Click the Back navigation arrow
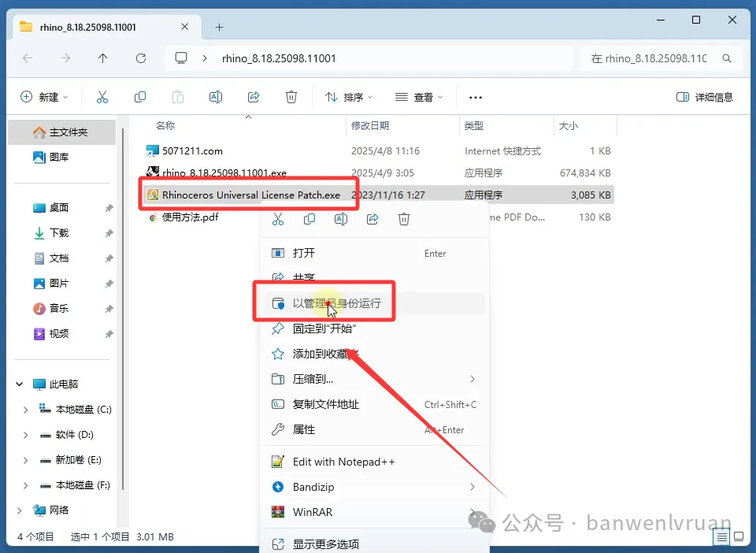 pyautogui.click(x=28, y=58)
